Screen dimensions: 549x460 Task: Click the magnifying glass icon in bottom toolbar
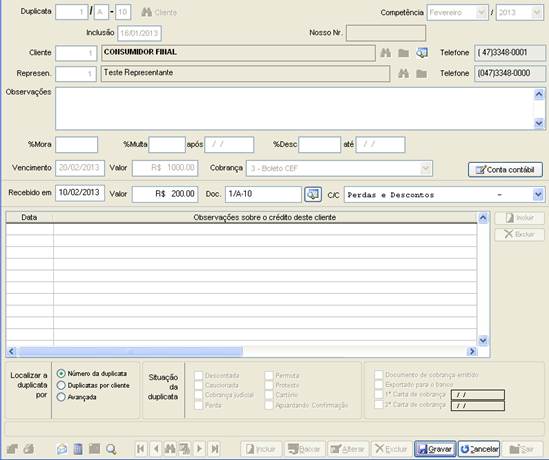111,449
